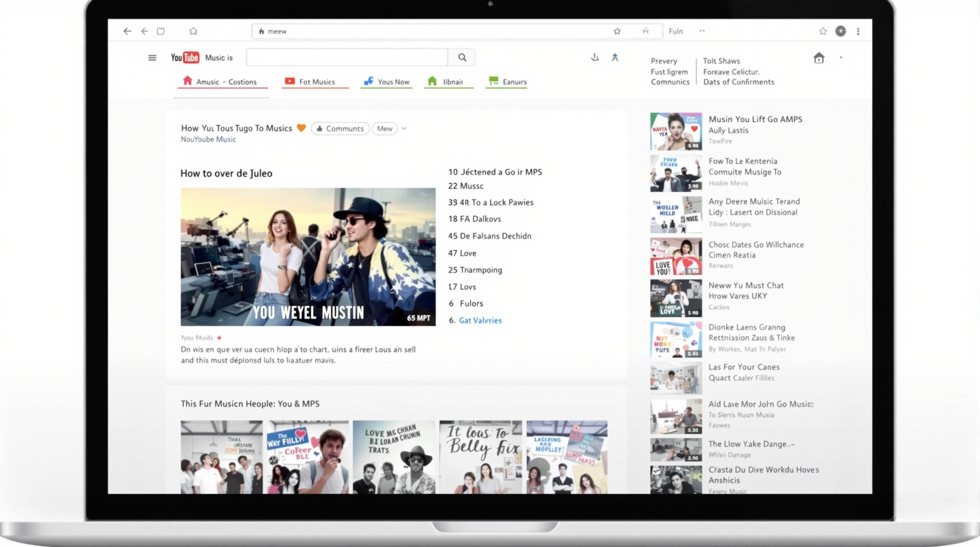
Task: Click the search magnifier button
Action: pyautogui.click(x=462, y=57)
